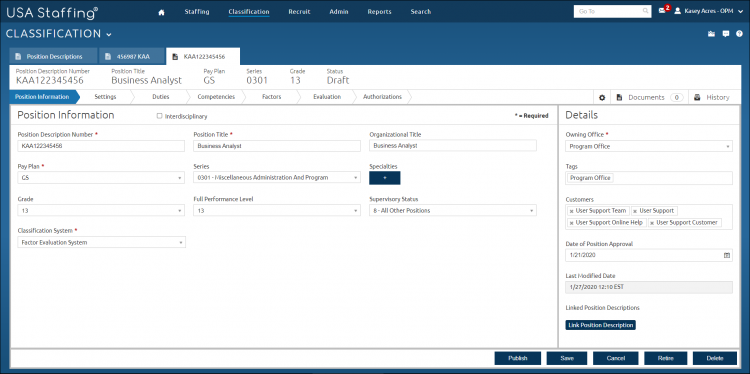Image resolution: width=750 pixels, height=374 pixels.
Task: Click the briefcase icon in header
Action: pyautogui.click(x=711, y=34)
